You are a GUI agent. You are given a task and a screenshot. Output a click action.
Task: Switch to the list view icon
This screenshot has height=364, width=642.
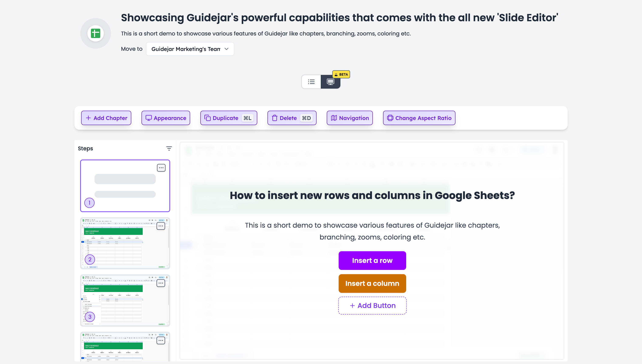click(311, 82)
